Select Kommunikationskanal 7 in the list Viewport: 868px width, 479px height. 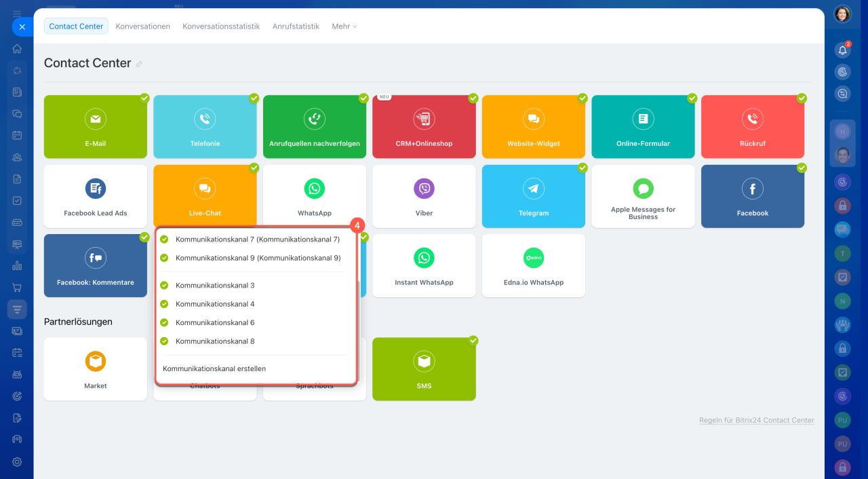coord(257,240)
